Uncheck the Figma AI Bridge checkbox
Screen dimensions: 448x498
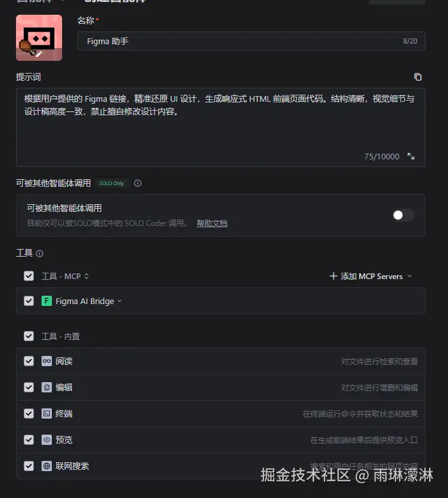(29, 301)
